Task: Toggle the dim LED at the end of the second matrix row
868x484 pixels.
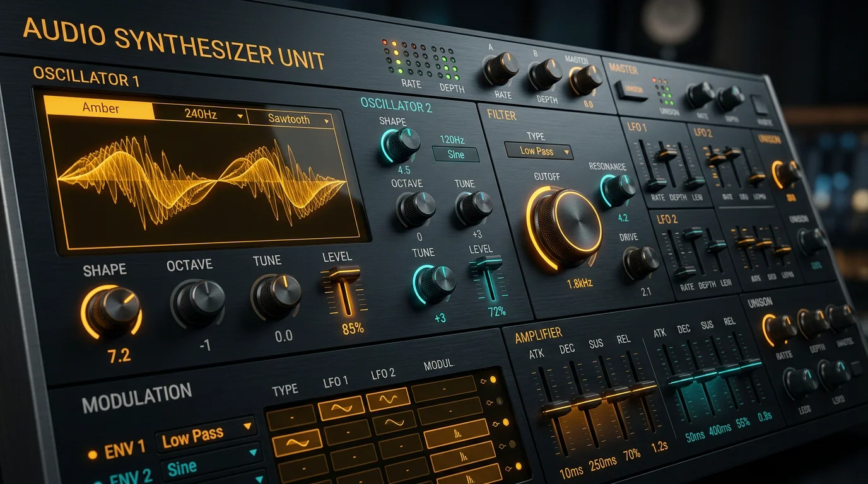Action: coord(500,401)
